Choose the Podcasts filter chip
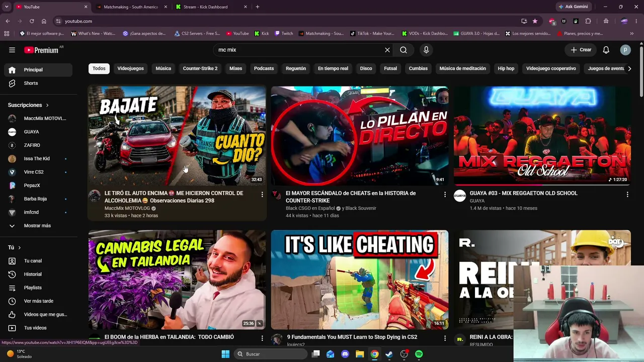The height and width of the screenshot is (362, 644). click(x=264, y=68)
